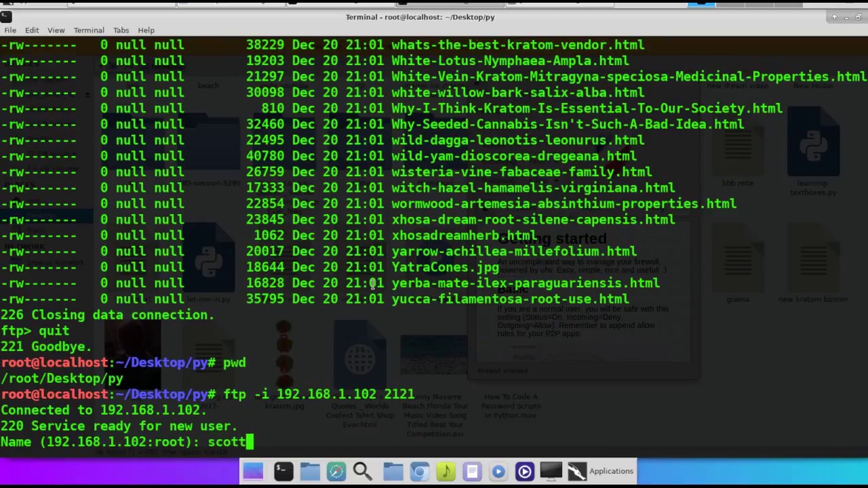868x488 pixels.
Task: Launch the dark purple play button icon
Action: pos(524,471)
